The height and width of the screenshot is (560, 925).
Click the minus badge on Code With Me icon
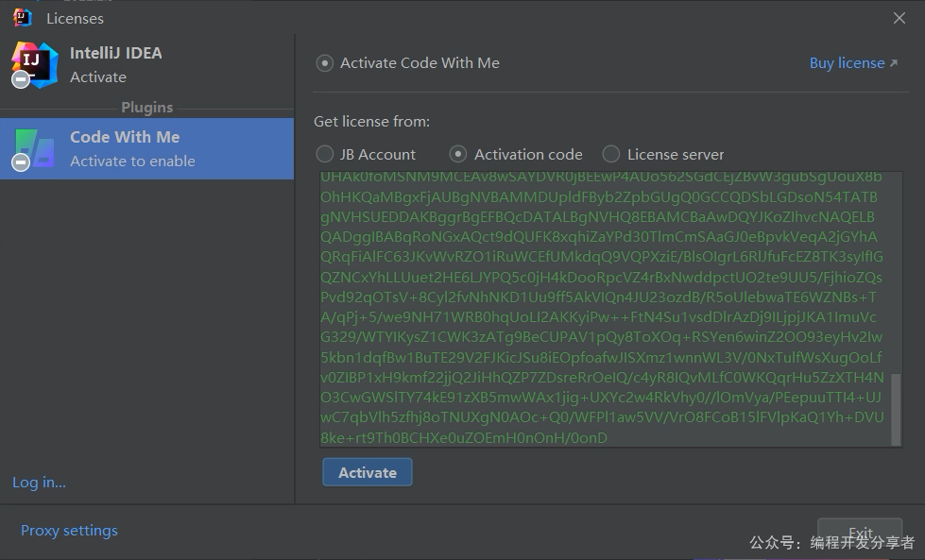tap(21, 163)
